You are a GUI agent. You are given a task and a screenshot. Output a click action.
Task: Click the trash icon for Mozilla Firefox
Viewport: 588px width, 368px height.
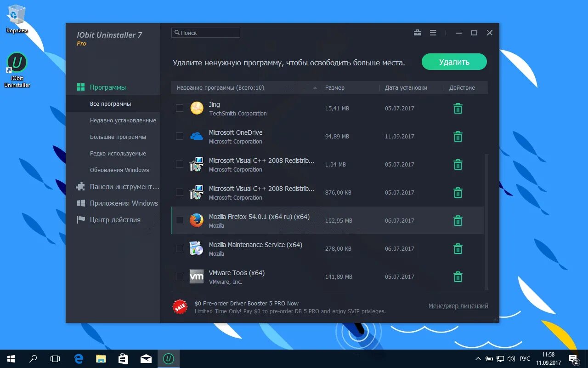tap(458, 221)
